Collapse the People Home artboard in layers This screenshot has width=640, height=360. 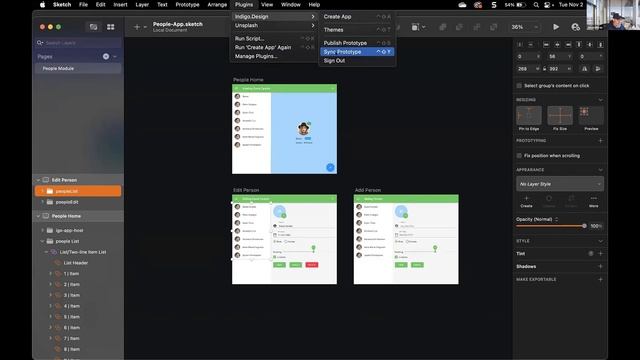pos(38,216)
